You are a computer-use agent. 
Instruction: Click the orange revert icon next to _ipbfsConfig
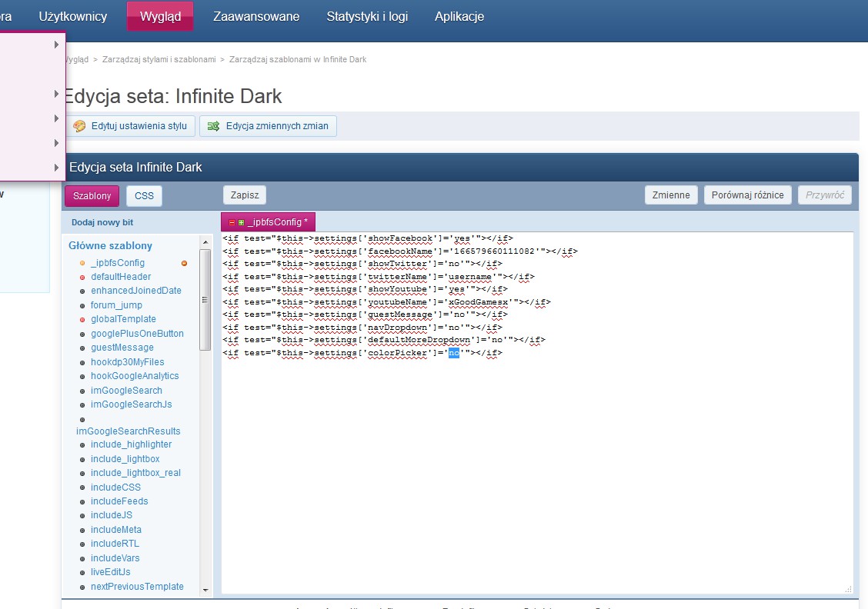click(184, 263)
